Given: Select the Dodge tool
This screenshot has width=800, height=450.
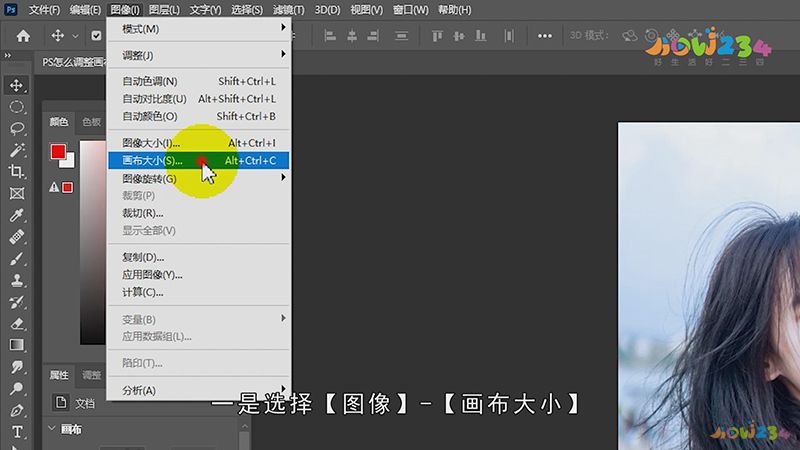Looking at the screenshot, I should pos(16,388).
